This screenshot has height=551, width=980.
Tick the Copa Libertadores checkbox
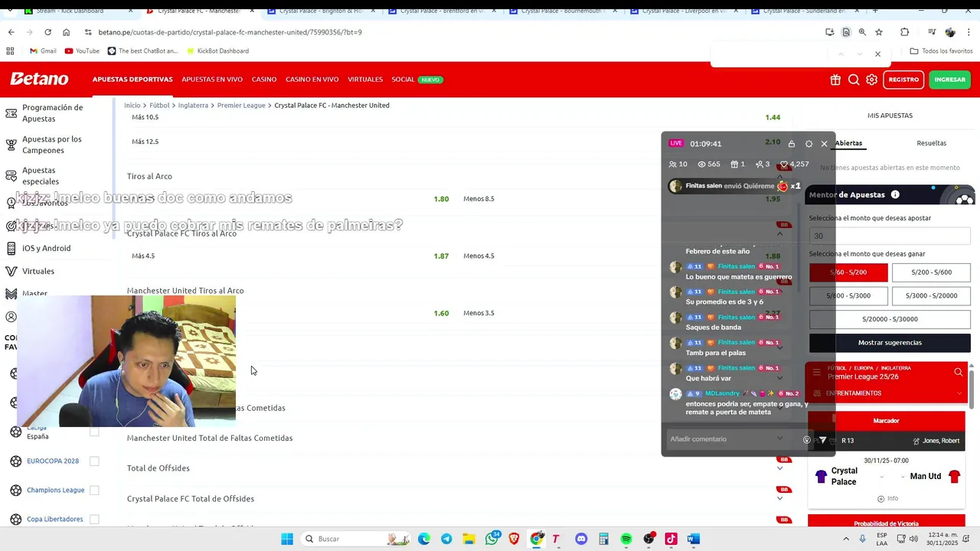coord(94,519)
